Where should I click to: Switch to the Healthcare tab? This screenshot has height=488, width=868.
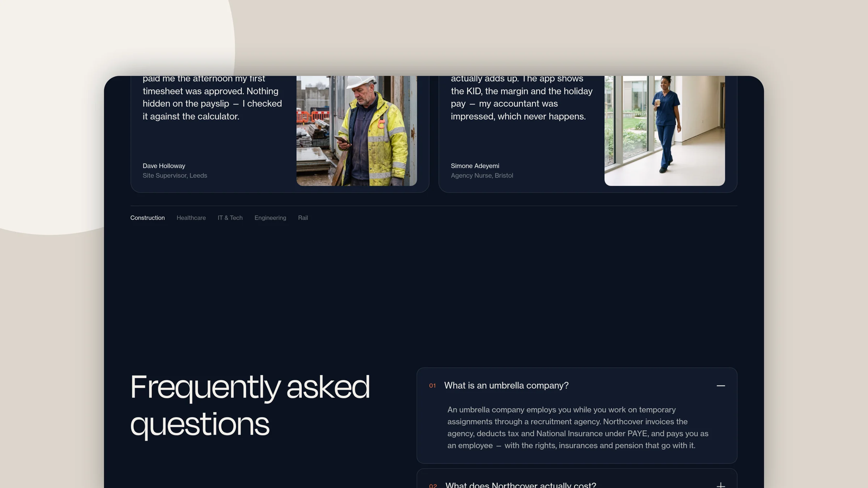pyautogui.click(x=191, y=218)
